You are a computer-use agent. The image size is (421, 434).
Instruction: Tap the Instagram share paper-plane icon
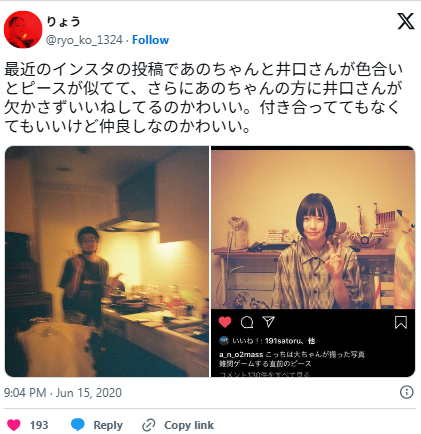[268, 321]
